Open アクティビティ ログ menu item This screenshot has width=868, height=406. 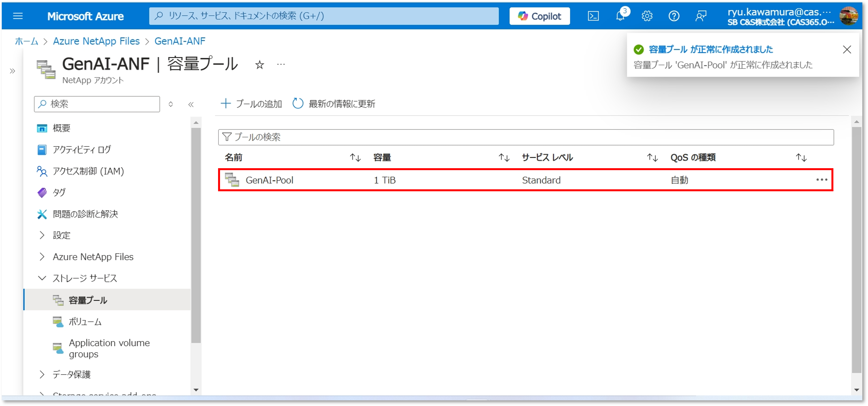pos(82,150)
